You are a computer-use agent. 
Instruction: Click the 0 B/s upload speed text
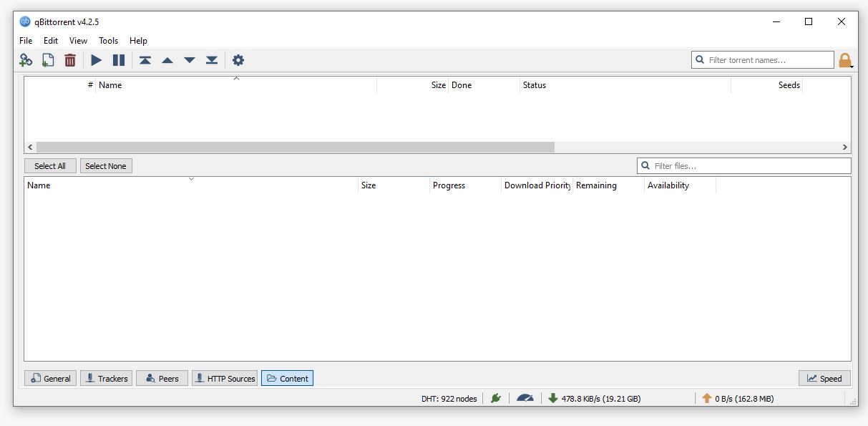(744, 399)
